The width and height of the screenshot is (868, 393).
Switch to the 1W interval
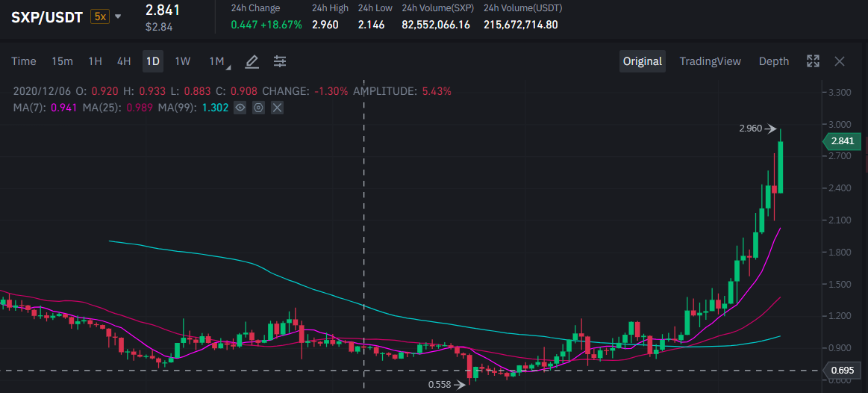click(183, 61)
